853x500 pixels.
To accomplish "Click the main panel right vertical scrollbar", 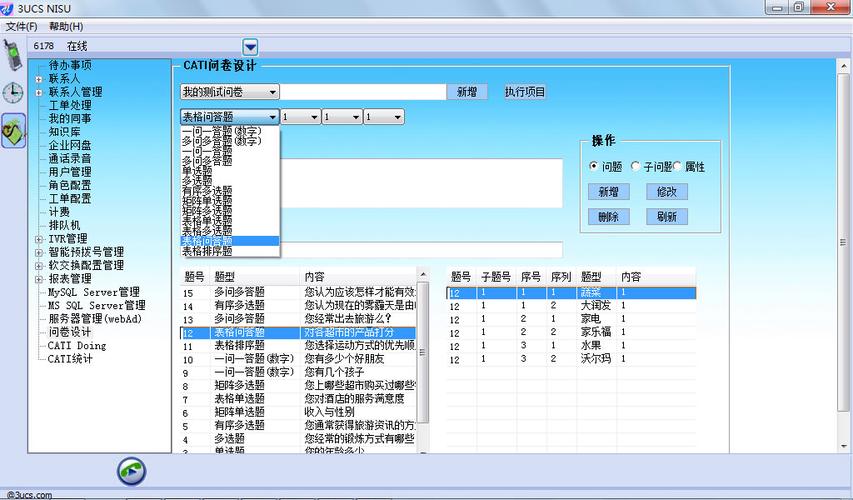I will 843,242.
